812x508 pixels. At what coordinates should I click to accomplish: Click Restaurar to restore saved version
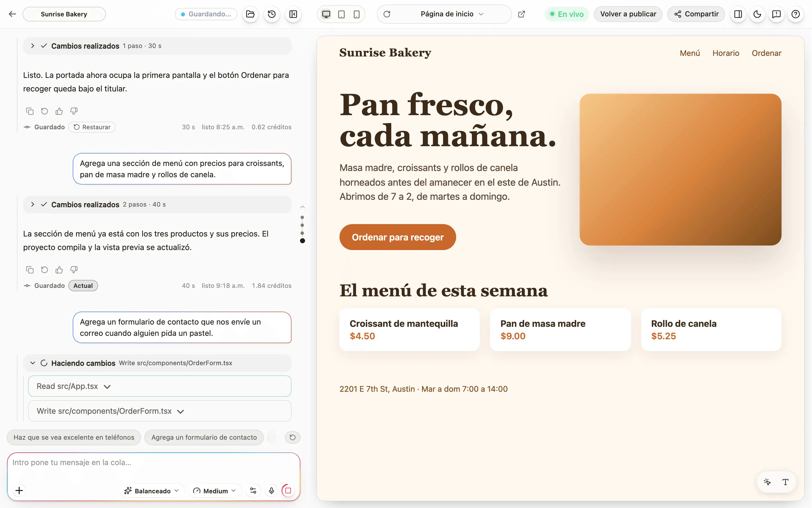(92, 127)
